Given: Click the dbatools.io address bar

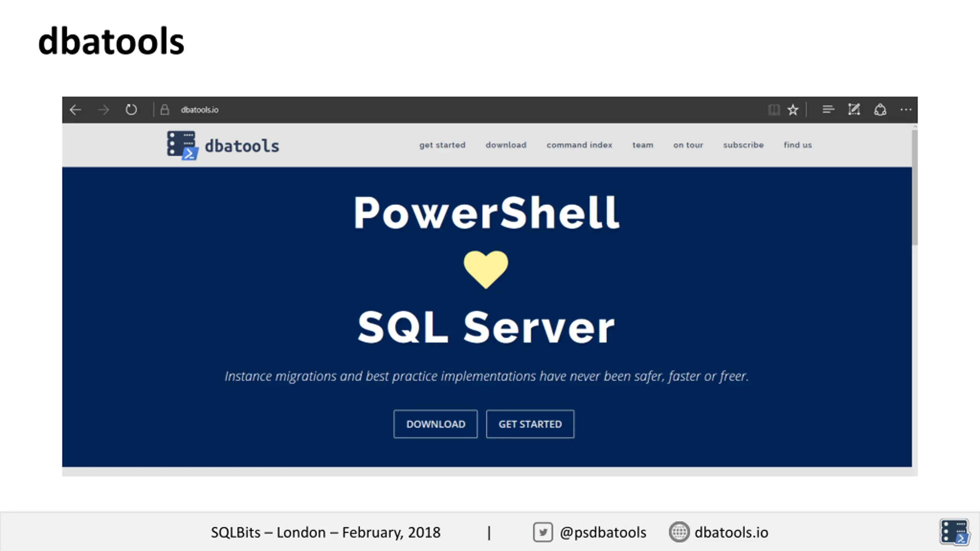Looking at the screenshot, I should click(459, 110).
